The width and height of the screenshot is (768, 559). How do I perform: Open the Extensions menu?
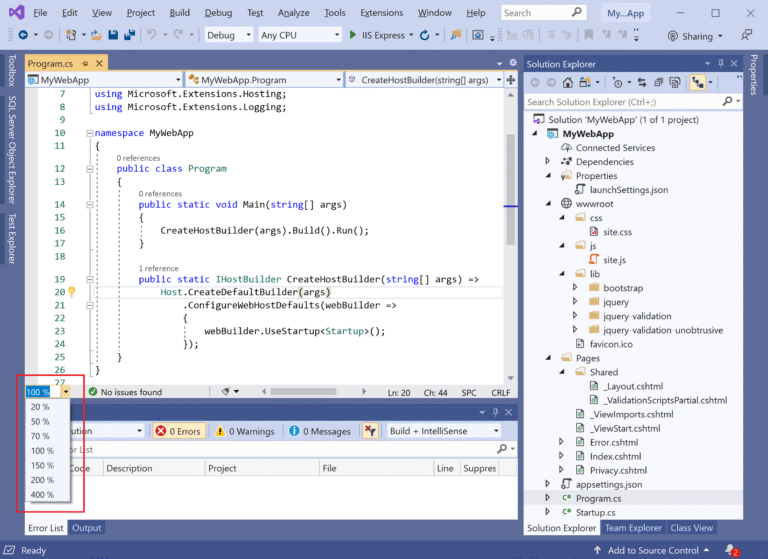(382, 13)
